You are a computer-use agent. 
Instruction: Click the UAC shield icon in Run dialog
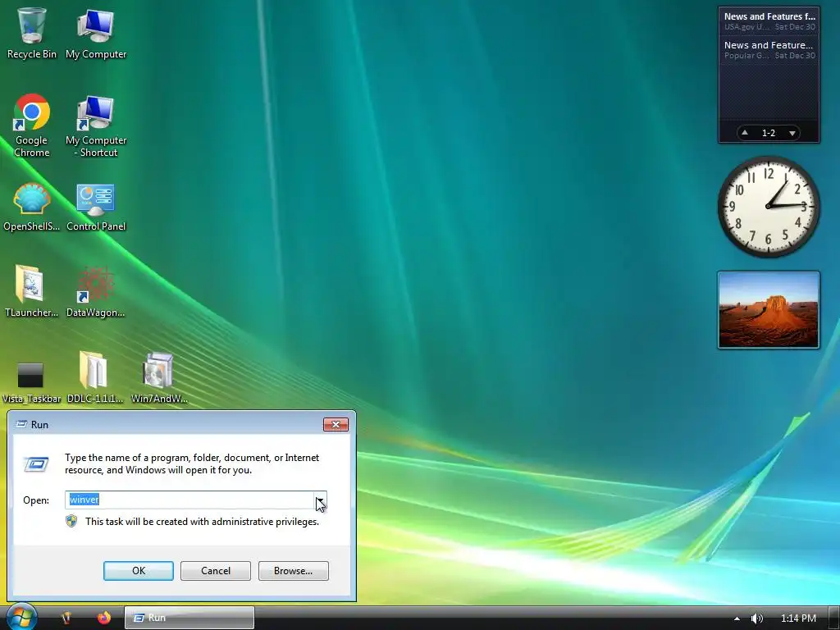coord(71,521)
